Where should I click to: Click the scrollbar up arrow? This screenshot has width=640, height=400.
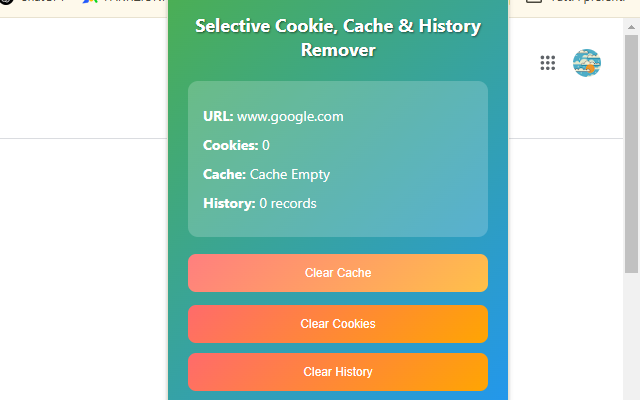[x=631, y=25]
